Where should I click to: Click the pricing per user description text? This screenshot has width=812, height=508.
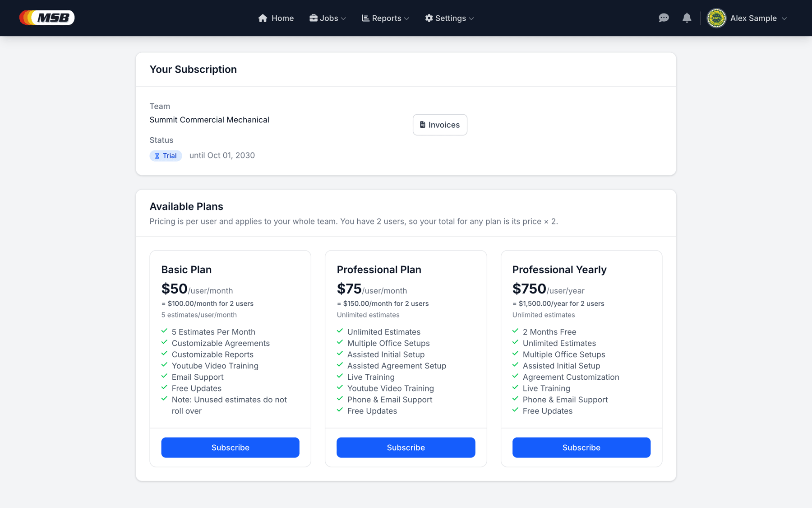pos(354,221)
